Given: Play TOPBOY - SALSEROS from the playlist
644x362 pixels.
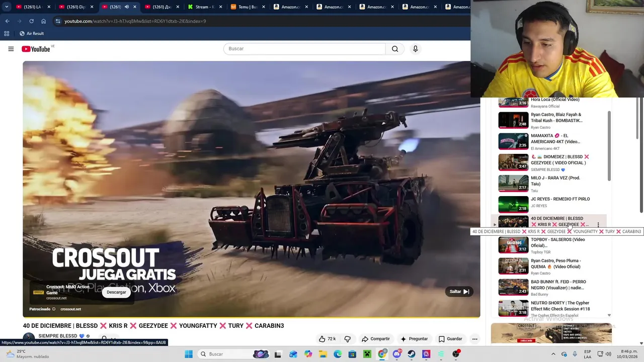Looking at the screenshot, I should coord(548,245).
